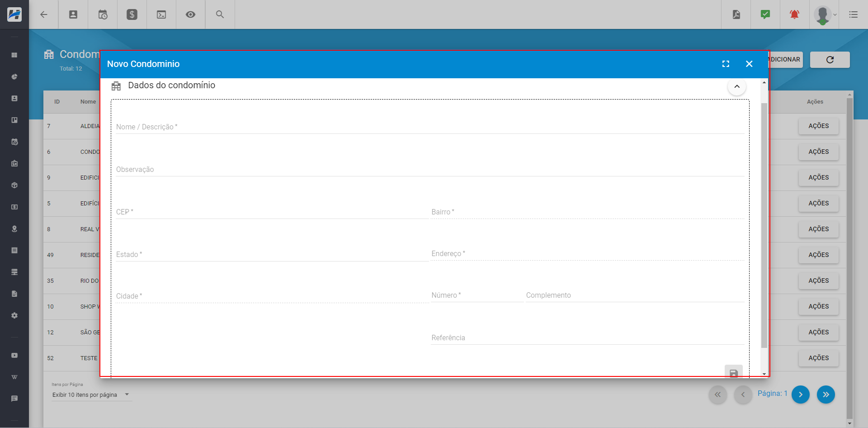Open the terminal console toolbar icon
Viewport: 868px width, 428px height.
tap(161, 14)
